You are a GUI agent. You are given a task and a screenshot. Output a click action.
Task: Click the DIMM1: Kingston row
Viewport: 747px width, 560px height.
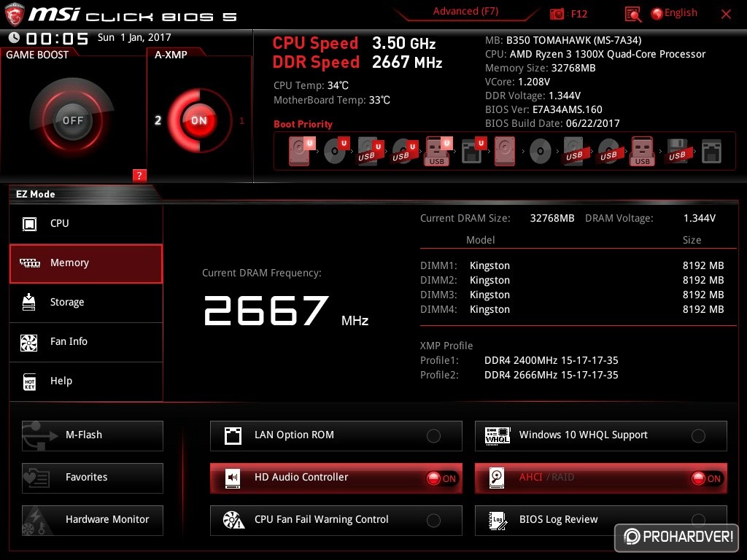coord(572,265)
